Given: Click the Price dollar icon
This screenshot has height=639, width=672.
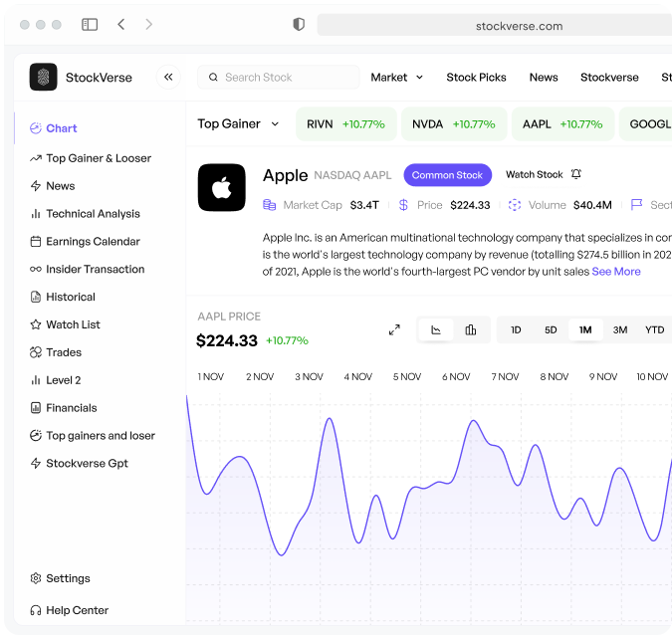Looking at the screenshot, I should [x=403, y=205].
